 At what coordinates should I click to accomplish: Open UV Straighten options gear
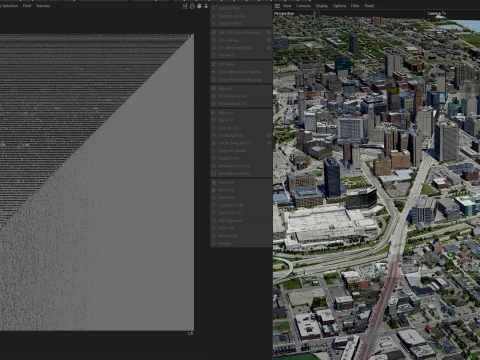pos(269,136)
